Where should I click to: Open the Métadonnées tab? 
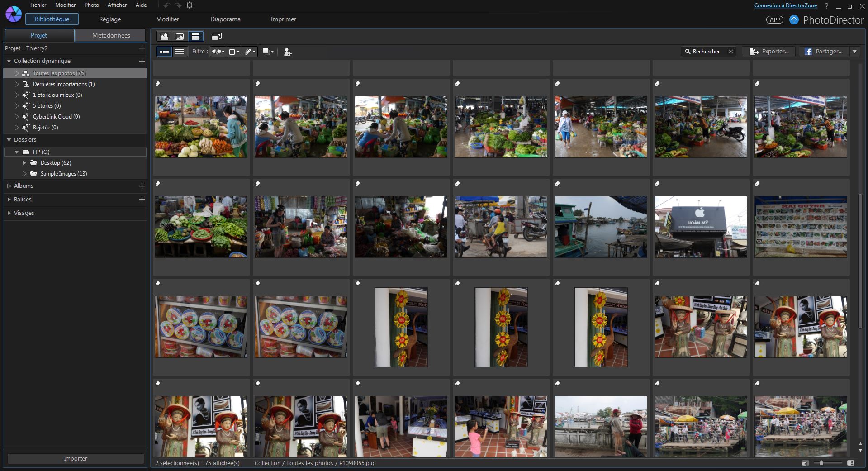pyautogui.click(x=111, y=35)
